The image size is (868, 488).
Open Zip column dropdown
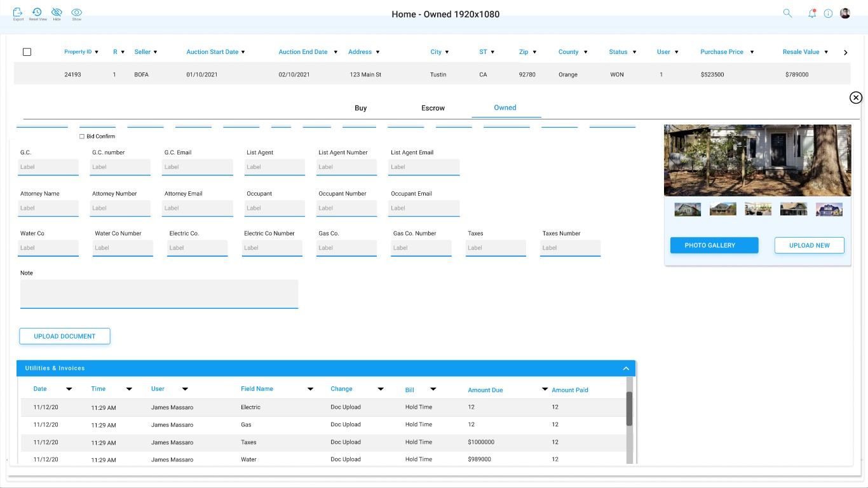pyautogui.click(x=534, y=52)
